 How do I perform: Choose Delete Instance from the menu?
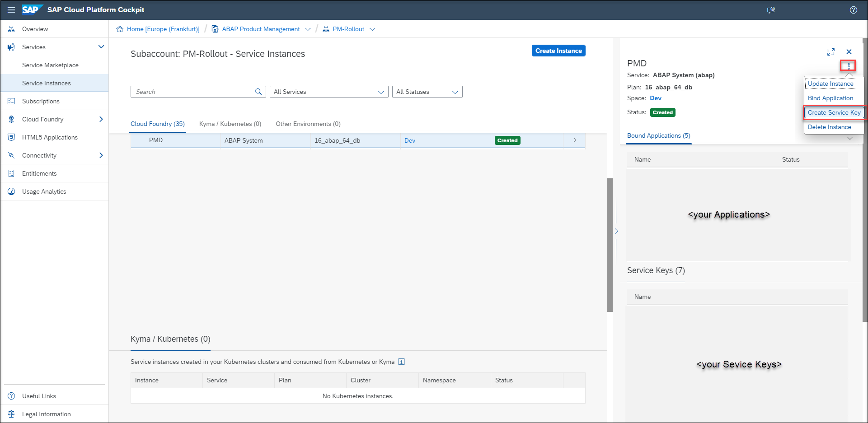coord(830,127)
